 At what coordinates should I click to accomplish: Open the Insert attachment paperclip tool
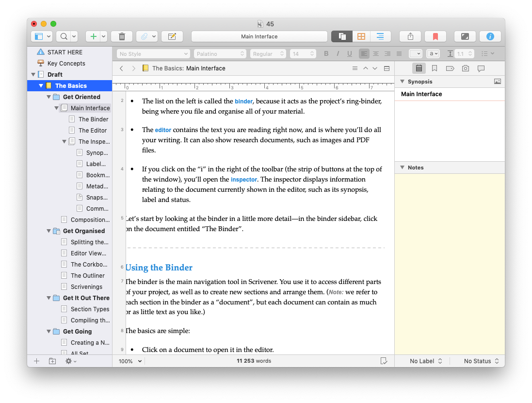[x=144, y=36]
